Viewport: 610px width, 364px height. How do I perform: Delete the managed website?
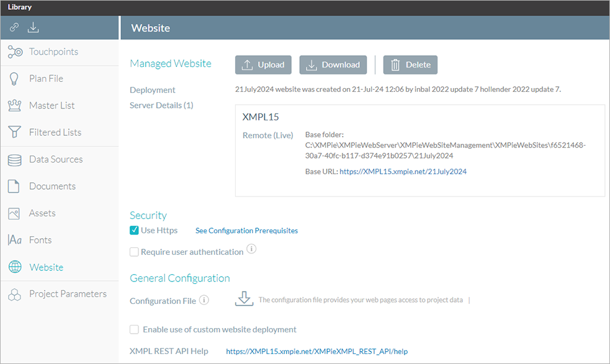click(410, 64)
